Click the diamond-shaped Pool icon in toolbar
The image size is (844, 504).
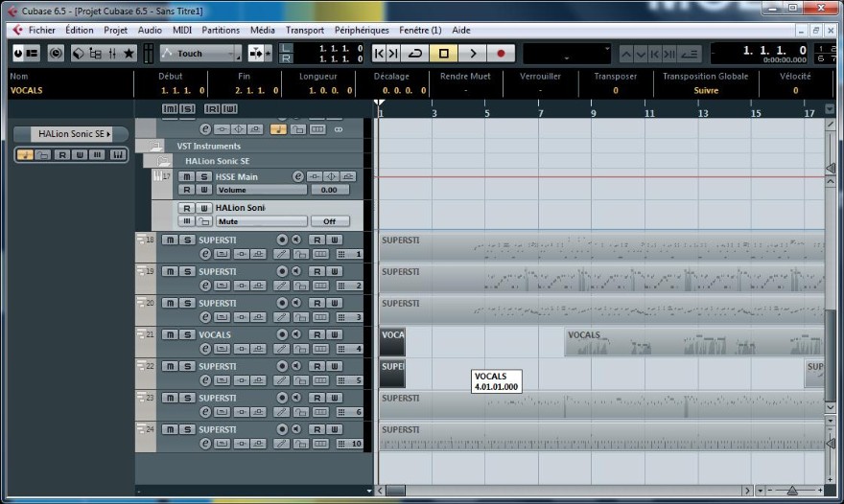pyautogui.click(x=78, y=53)
